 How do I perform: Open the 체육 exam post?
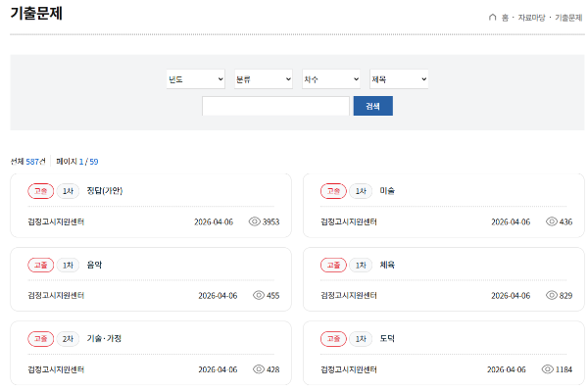pyautogui.click(x=387, y=265)
